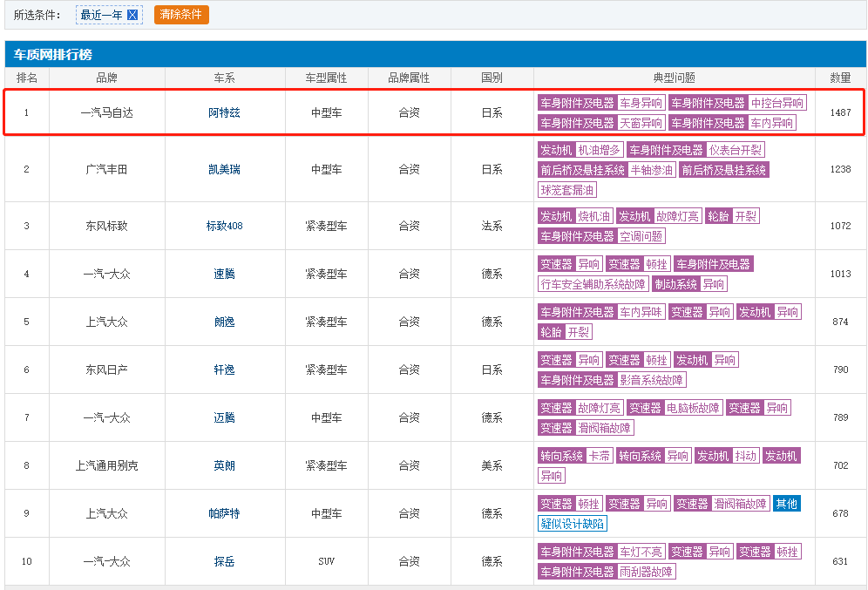Select the 行车安全辅助系统故障 issue tag

click(x=593, y=284)
